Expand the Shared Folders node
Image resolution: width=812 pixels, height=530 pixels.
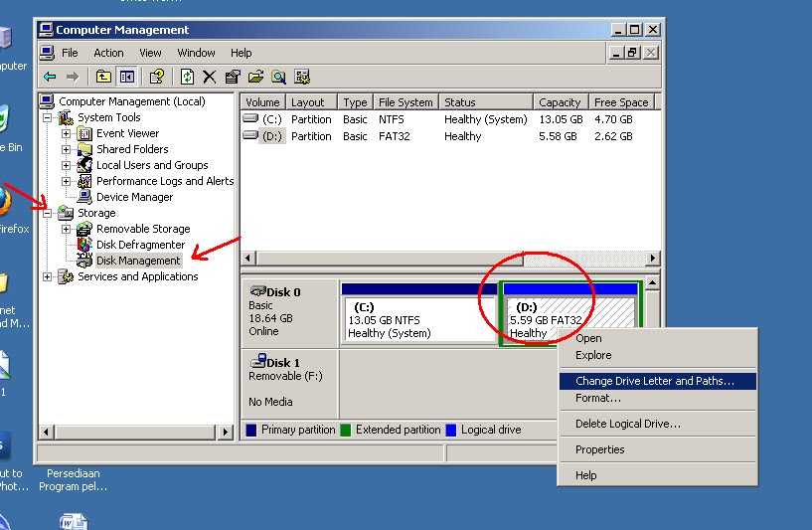66,150
